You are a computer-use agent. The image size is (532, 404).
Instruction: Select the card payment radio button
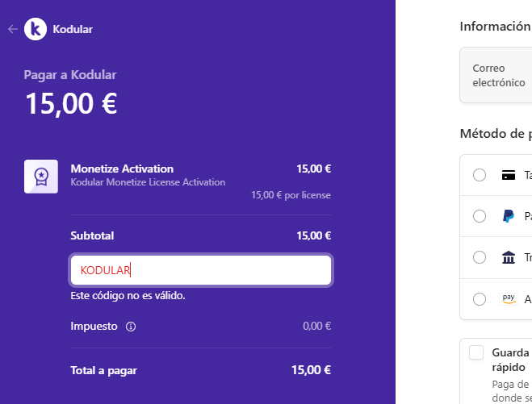pos(480,175)
